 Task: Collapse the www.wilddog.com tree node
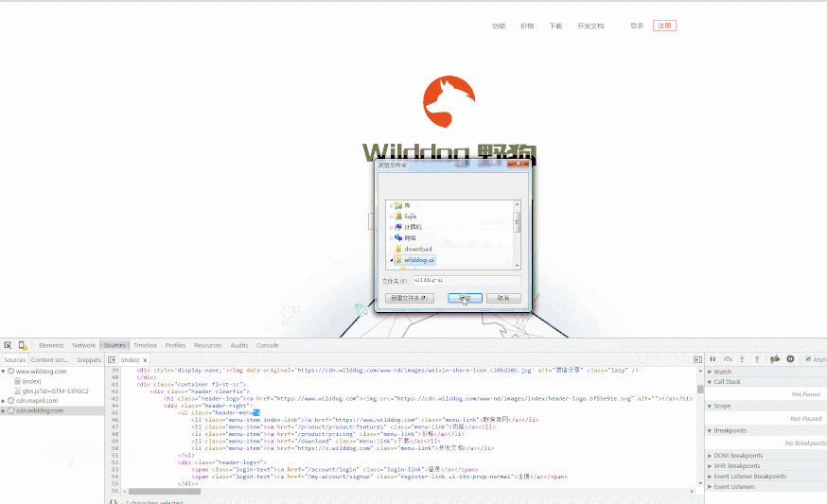tap(3, 372)
